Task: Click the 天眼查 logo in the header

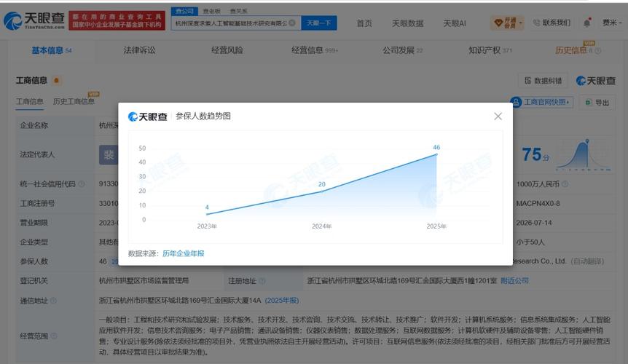Action: 34,20
